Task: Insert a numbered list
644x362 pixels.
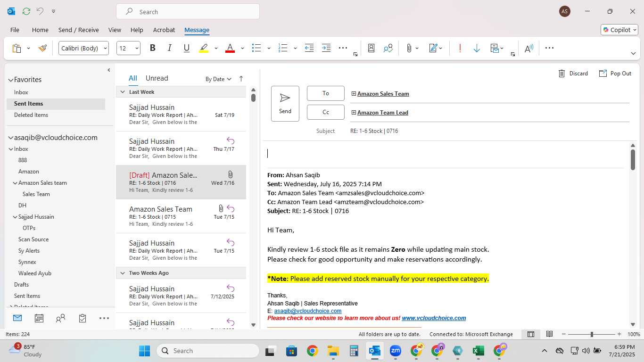Action: [x=283, y=48]
